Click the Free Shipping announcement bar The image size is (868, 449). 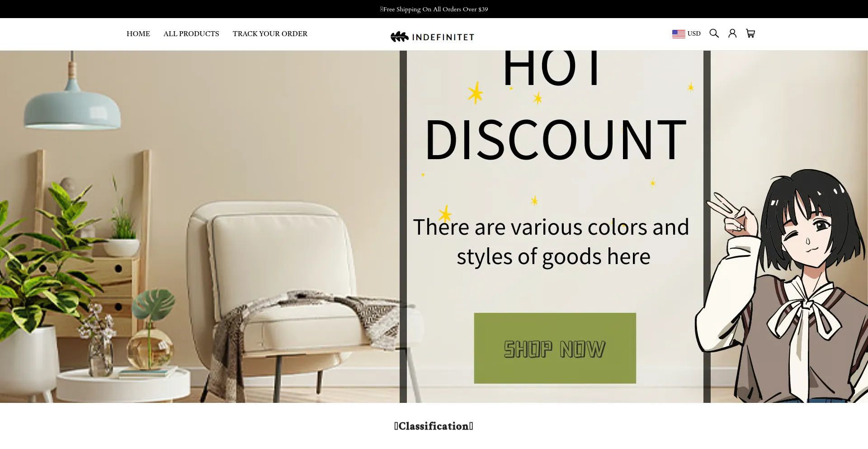(x=434, y=9)
